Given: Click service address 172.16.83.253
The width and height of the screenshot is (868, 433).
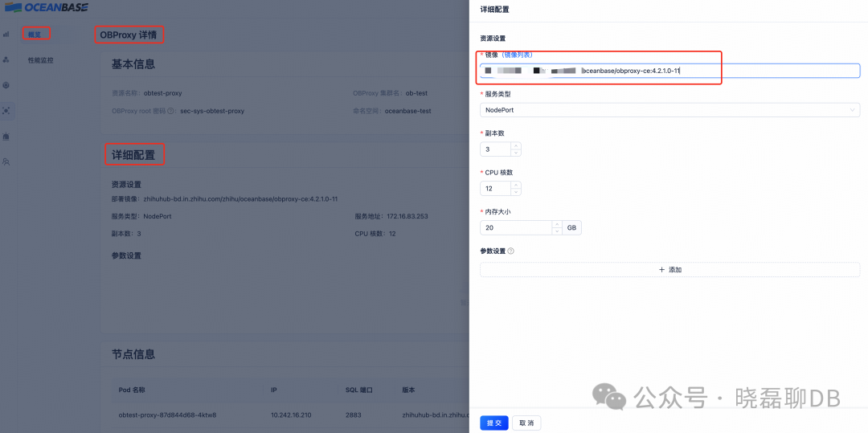Looking at the screenshot, I should coord(407,216).
